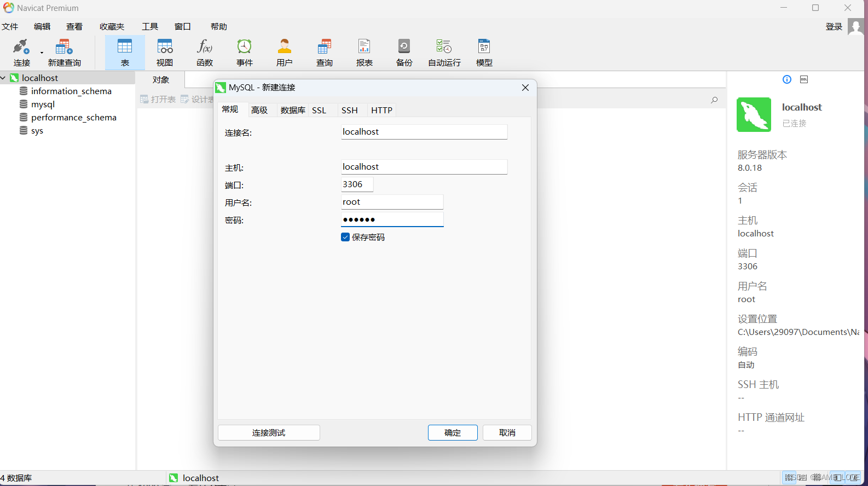Open the 函数 (Function) toolbar icon

[205, 53]
